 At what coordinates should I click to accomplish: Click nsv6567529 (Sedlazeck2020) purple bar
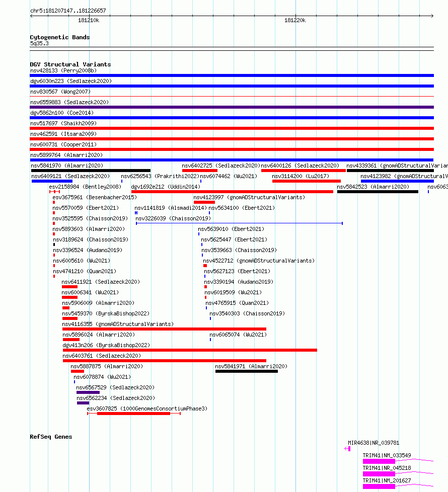88,392
